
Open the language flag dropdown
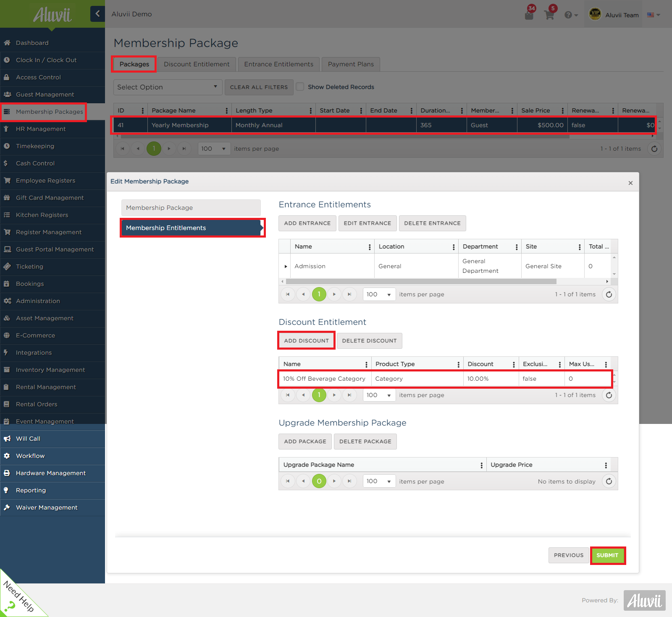tap(654, 15)
